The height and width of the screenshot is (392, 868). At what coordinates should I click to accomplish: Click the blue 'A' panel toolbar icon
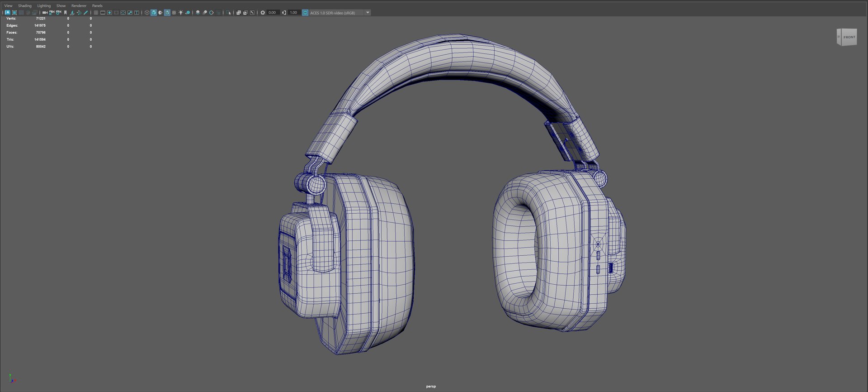click(8, 13)
